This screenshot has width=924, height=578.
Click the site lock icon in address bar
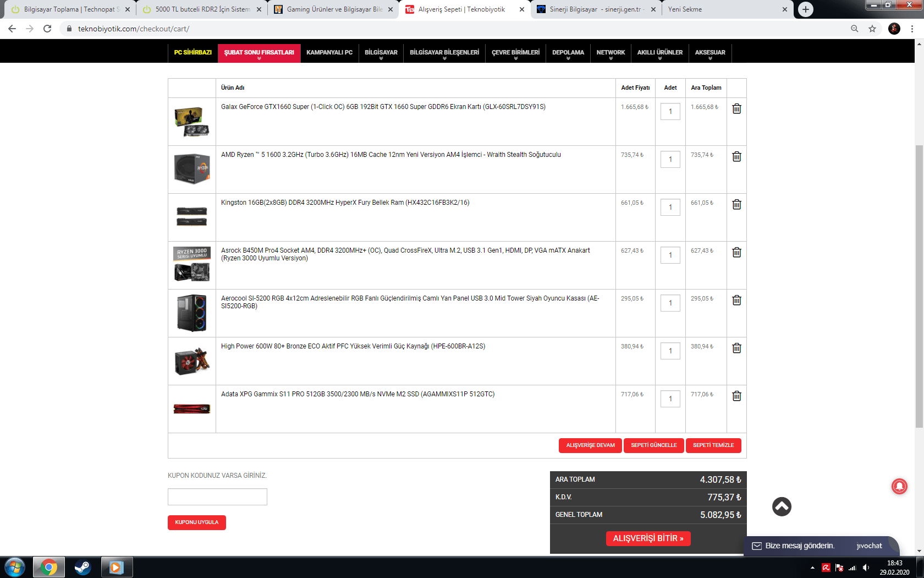pyautogui.click(x=69, y=29)
